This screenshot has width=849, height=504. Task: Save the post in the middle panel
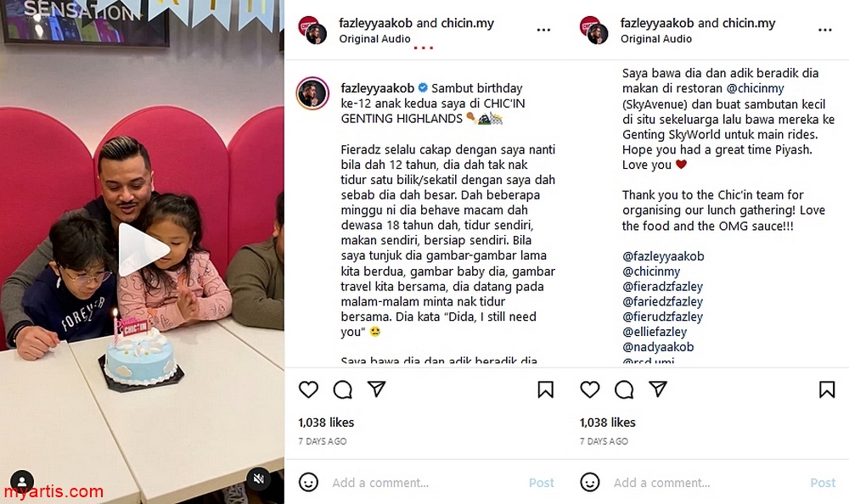[545, 389]
